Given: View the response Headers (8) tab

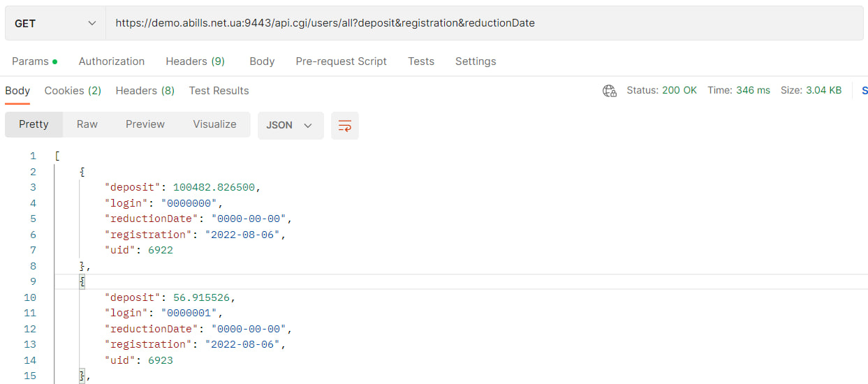Looking at the screenshot, I should coord(145,91).
